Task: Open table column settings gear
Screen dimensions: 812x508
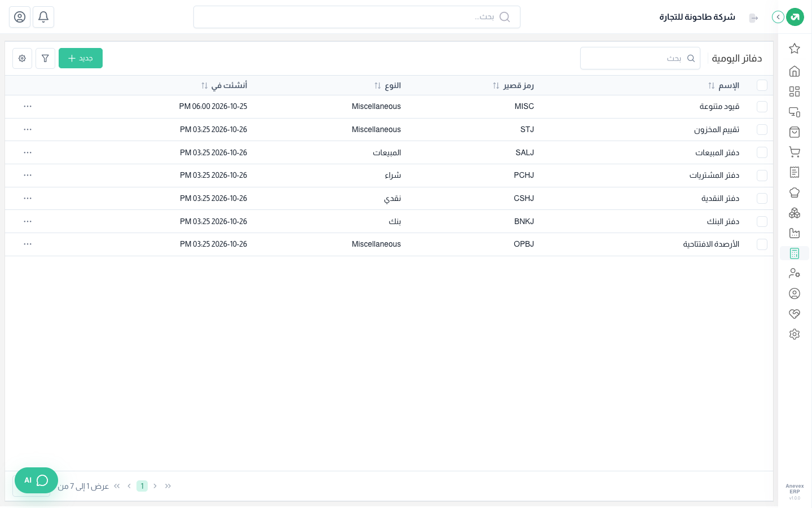Action: tap(22, 58)
